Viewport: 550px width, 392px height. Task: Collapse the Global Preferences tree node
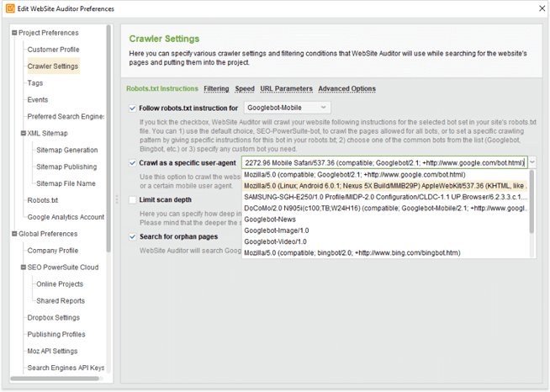[x=14, y=234]
